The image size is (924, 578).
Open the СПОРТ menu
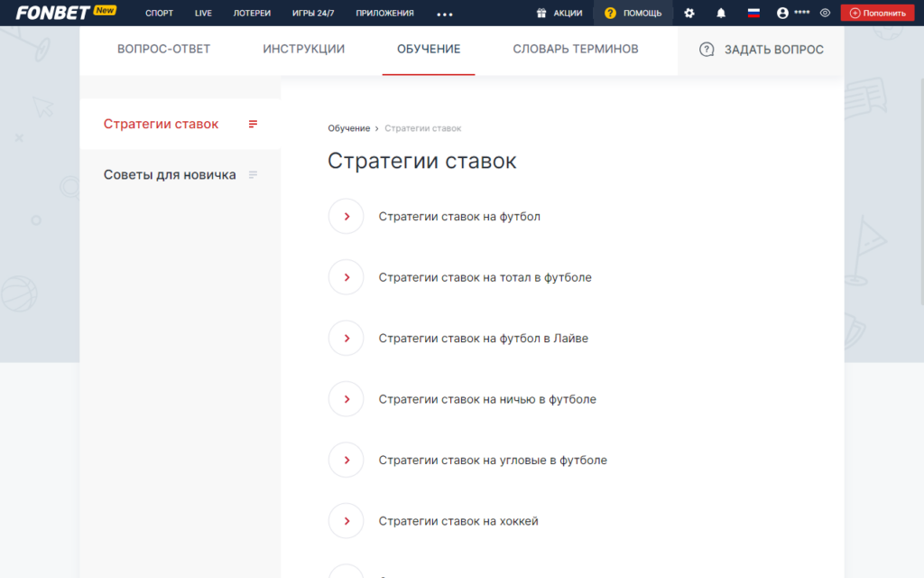(x=159, y=13)
